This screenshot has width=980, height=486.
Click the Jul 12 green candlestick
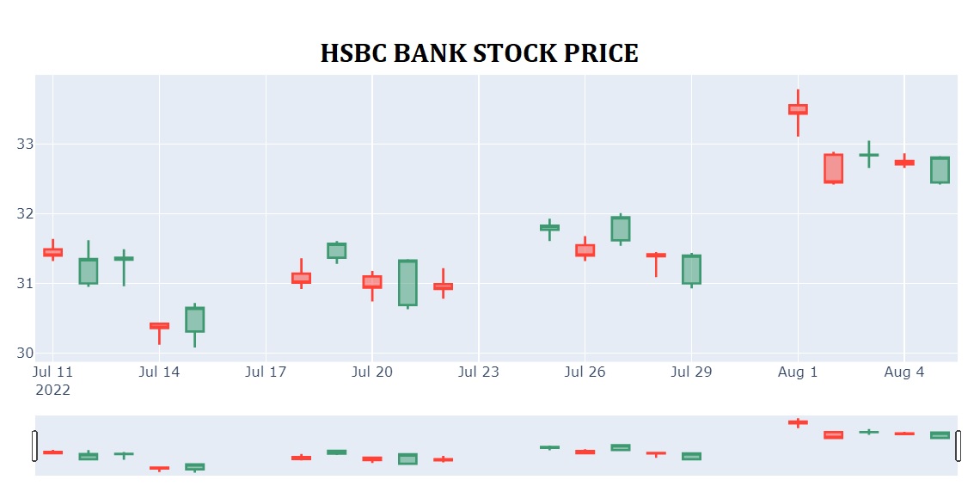click(88, 271)
